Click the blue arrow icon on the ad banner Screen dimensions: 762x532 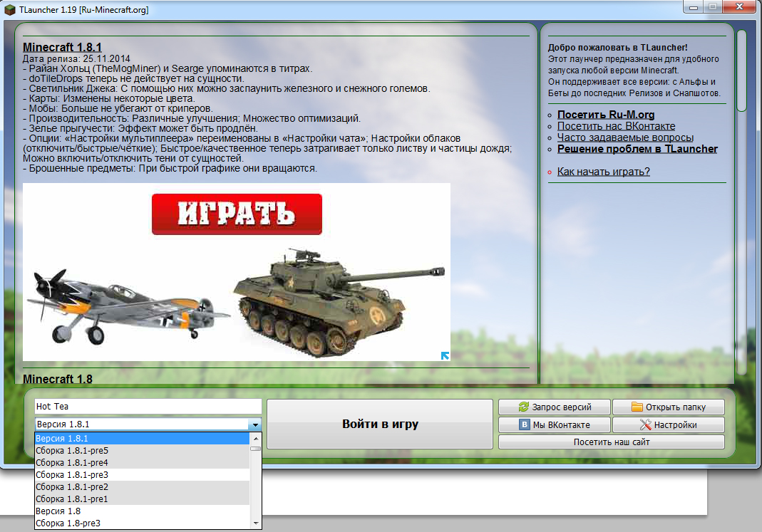pyautogui.click(x=445, y=356)
